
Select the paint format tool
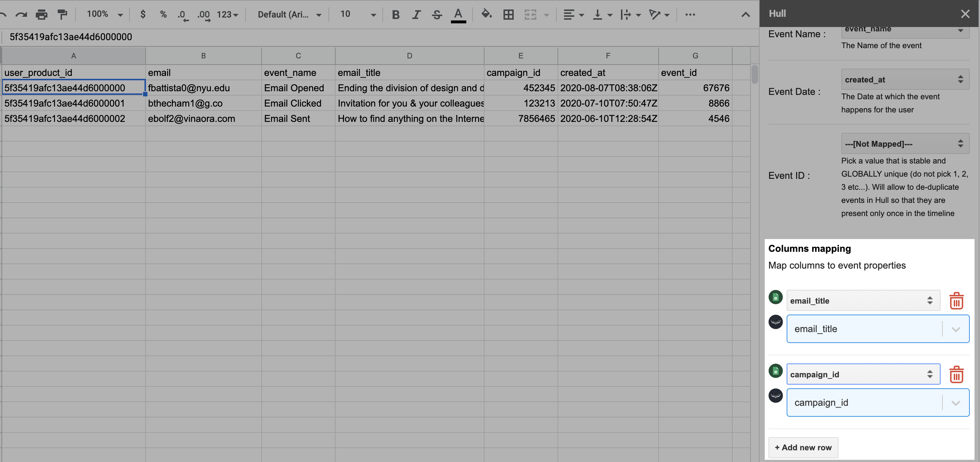coord(62,15)
